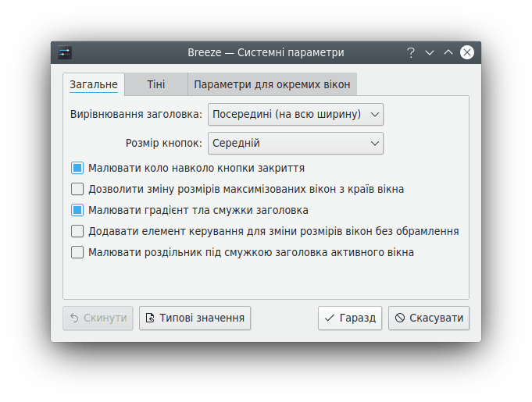
Task: Open the Вирівнювання заголовка dropdown
Action: pyautogui.click(x=295, y=115)
